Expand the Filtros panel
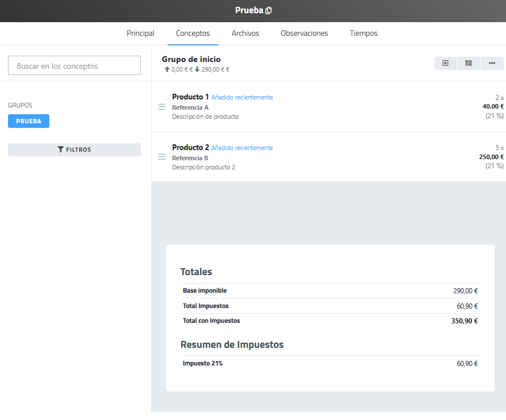 tap(74, 149)
